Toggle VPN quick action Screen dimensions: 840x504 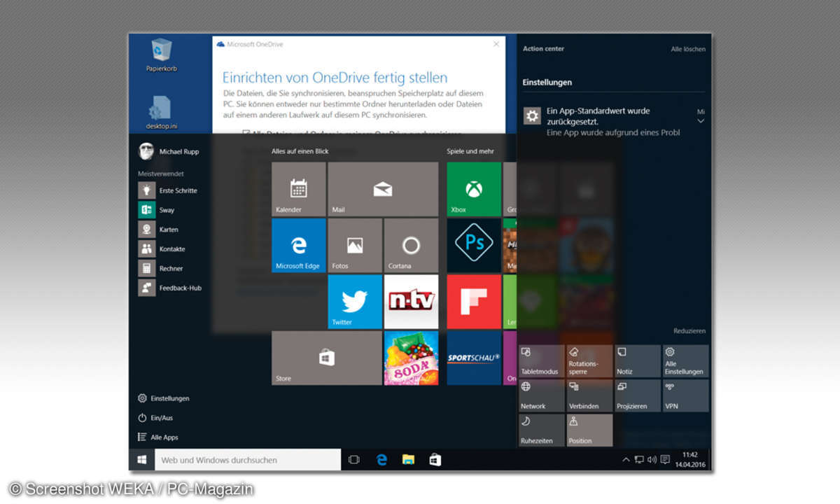point(686,395)
